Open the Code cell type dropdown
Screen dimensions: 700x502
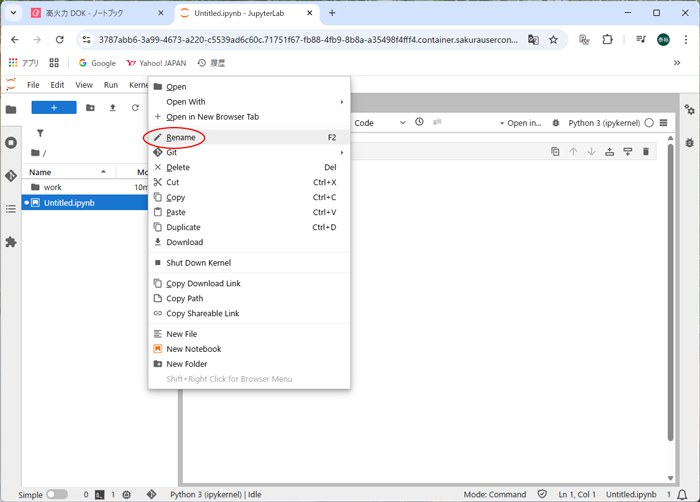tap(379, 123)
